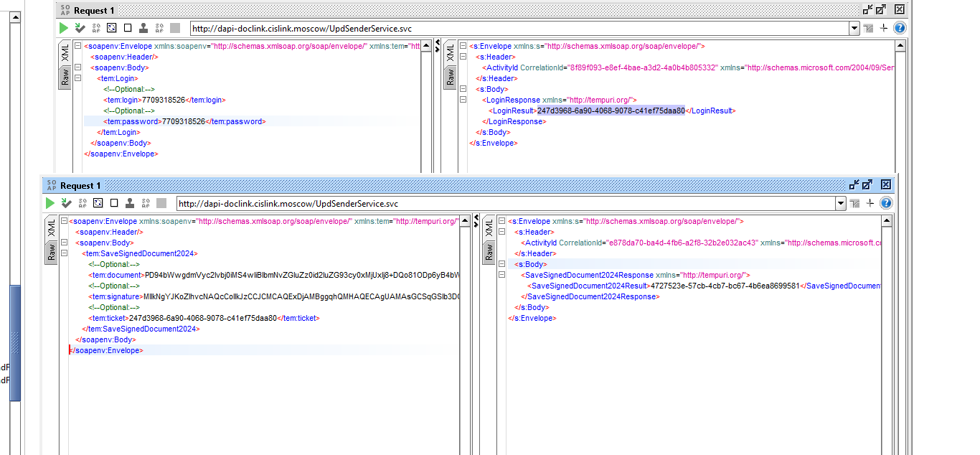Screen dimensions: 980x455
Task: Create empty request icon in SaveSignedDocument2024 window
Action: click(x=114, y=204)
